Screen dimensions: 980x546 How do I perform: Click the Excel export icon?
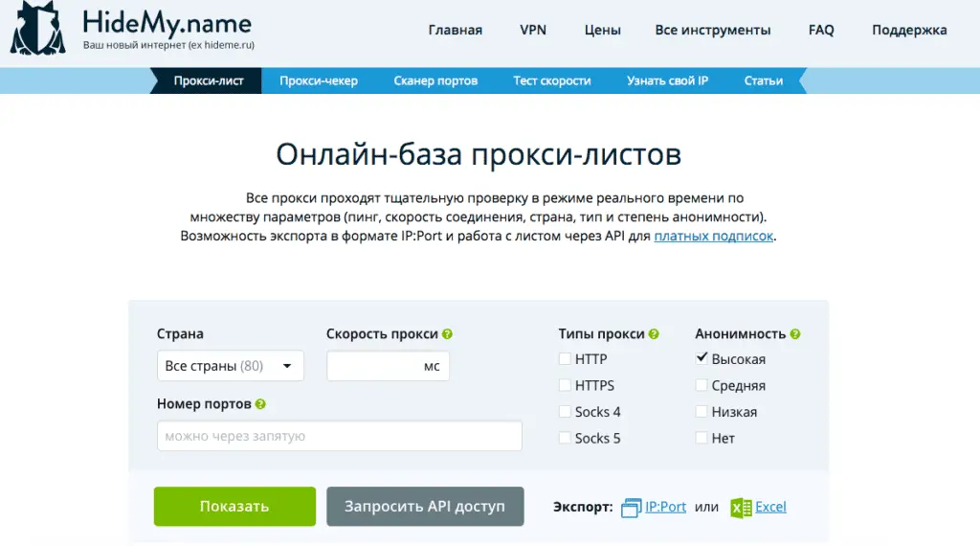click(740, 508)
